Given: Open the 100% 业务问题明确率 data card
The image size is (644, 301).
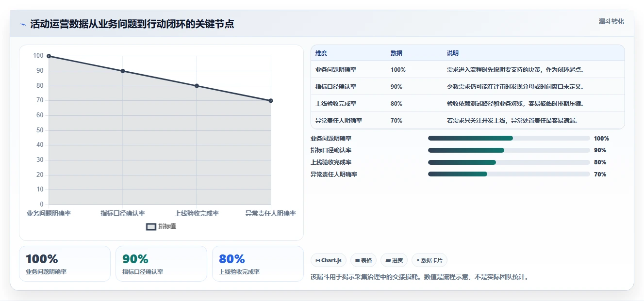Looking at the screenshot, I should (65, 264).
